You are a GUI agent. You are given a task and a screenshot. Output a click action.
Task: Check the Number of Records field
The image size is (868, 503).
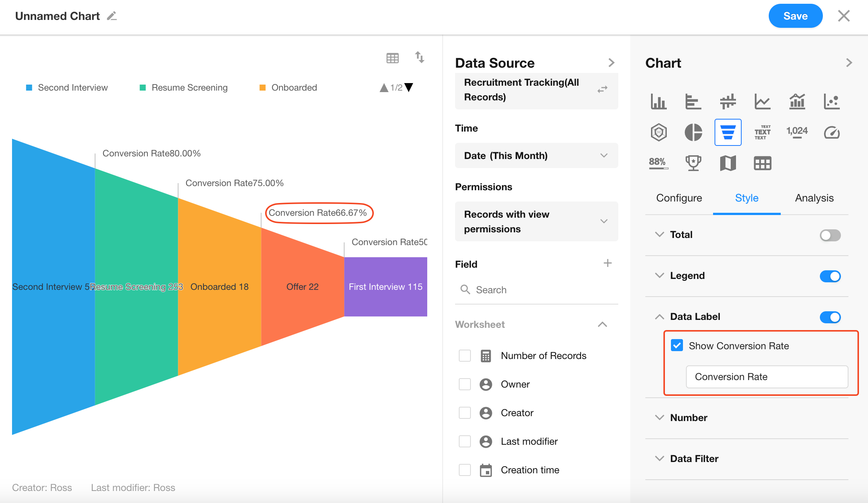coord(465,356)
